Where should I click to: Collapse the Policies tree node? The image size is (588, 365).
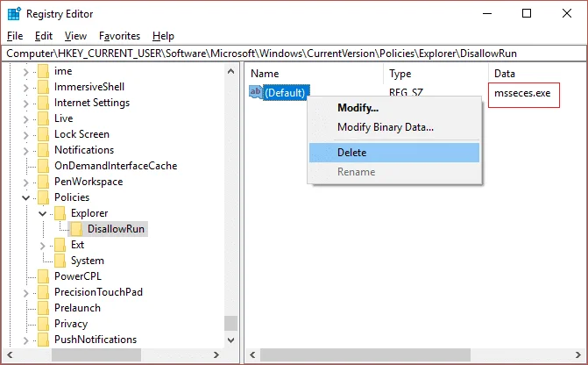pyautogui.click(x=25, y=197)
